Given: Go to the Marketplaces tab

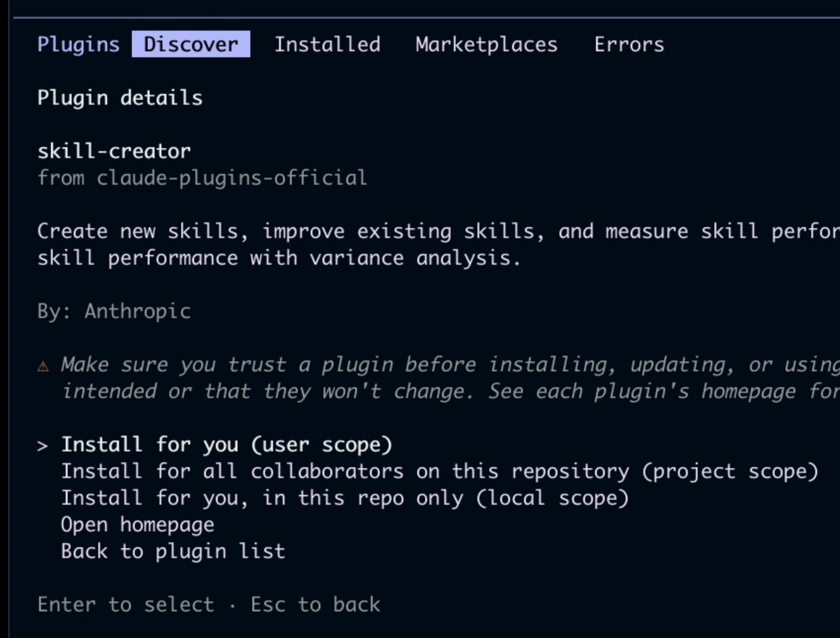Looking at the screenshot, I should 486,45.
